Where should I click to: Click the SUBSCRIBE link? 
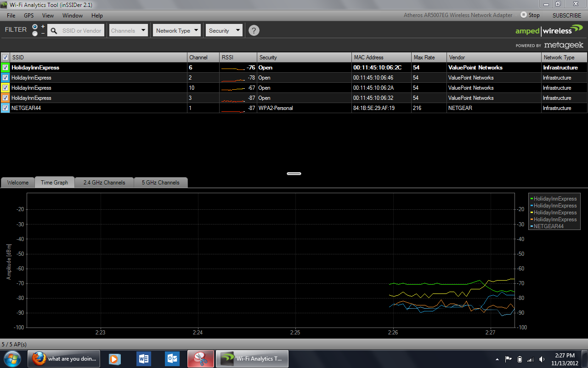click(x=567, y=15)
